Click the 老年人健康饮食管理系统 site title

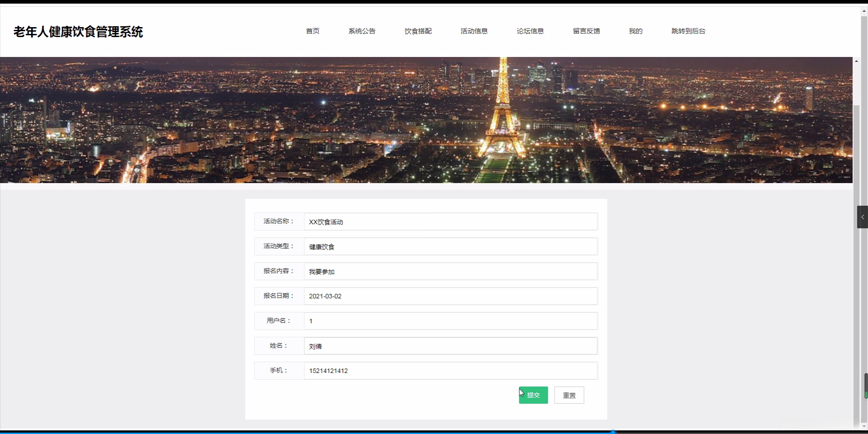(78, 32)
